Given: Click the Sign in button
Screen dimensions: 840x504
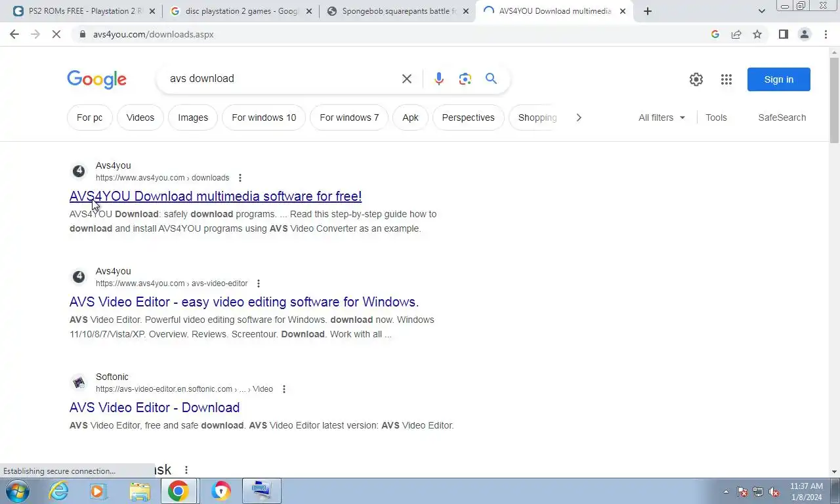Looking at the screenshot, I should pyautogui.click(x=779, y=79).
